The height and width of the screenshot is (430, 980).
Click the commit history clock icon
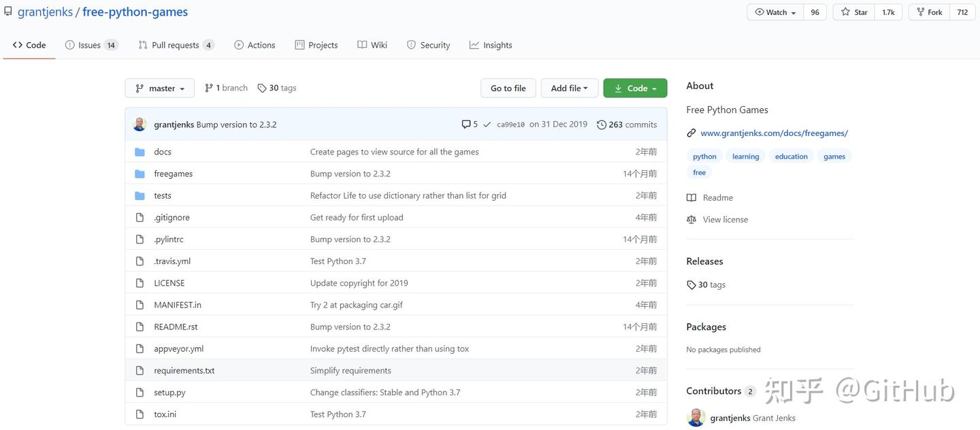coord(601,125)
